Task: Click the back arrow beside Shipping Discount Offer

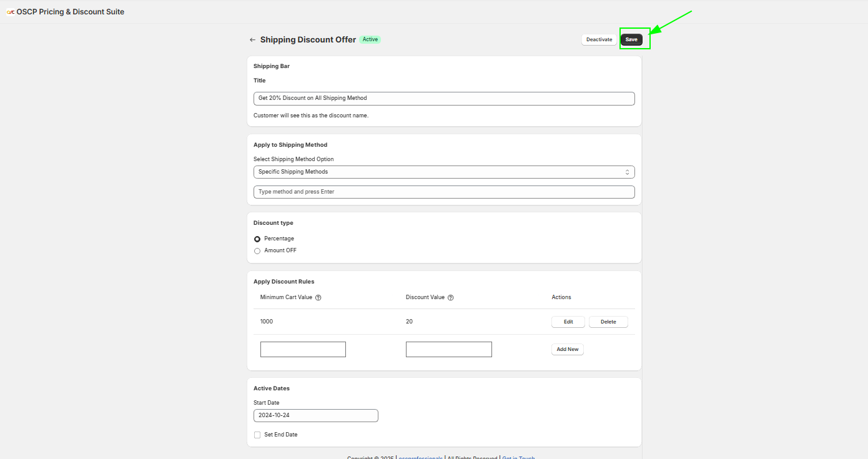Action: pyautogui.click(x=252, y=40)
